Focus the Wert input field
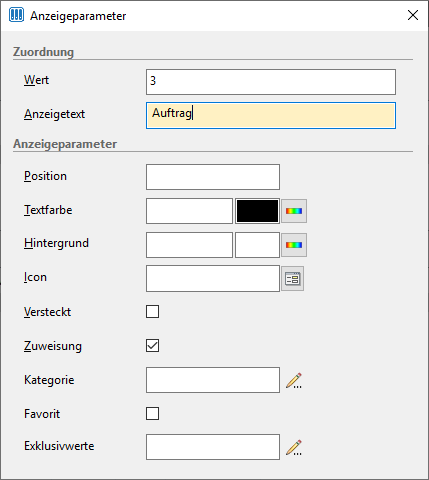The image size is (429, 480). click(x=271, y=82)
